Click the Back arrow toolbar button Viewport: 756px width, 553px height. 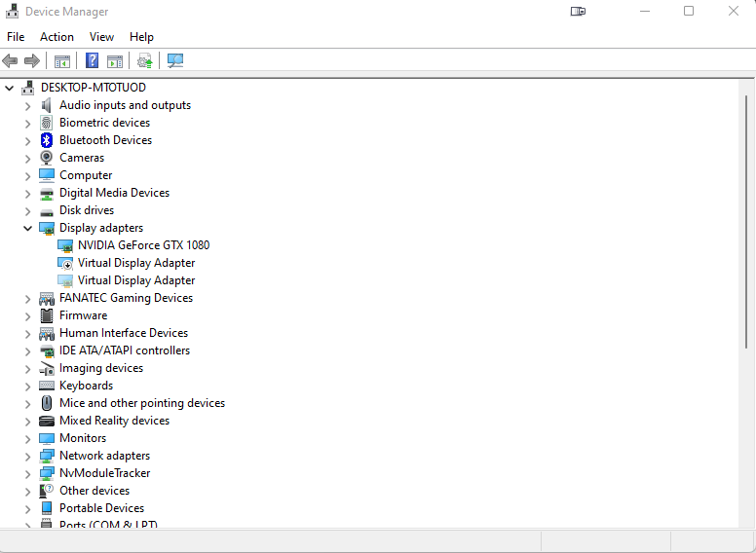pos(11,60)
